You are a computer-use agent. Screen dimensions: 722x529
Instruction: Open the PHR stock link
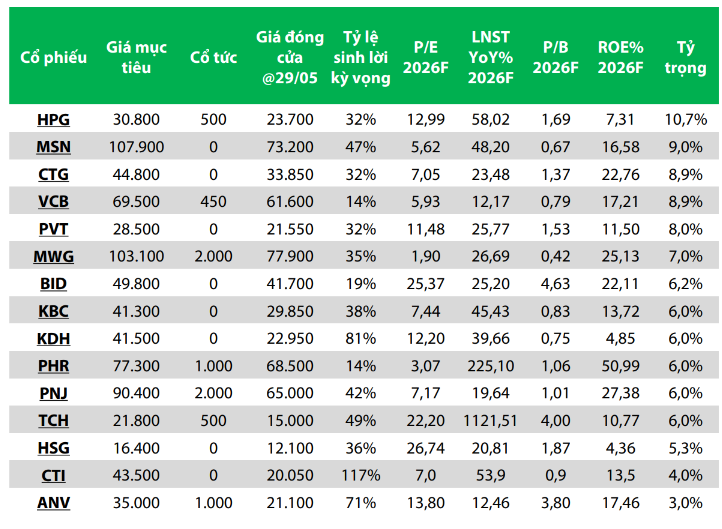click(x=53, y=366)
